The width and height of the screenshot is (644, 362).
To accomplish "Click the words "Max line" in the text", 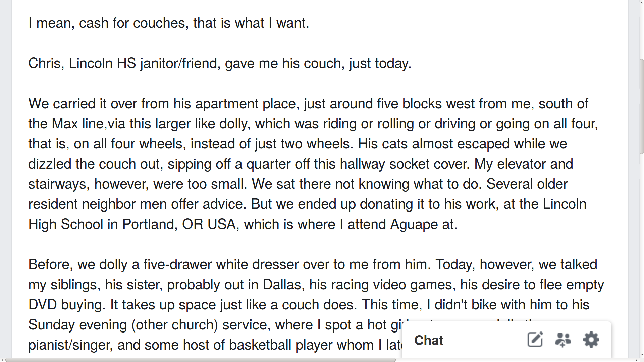I will pyautogui.click(x=78, y=124).
